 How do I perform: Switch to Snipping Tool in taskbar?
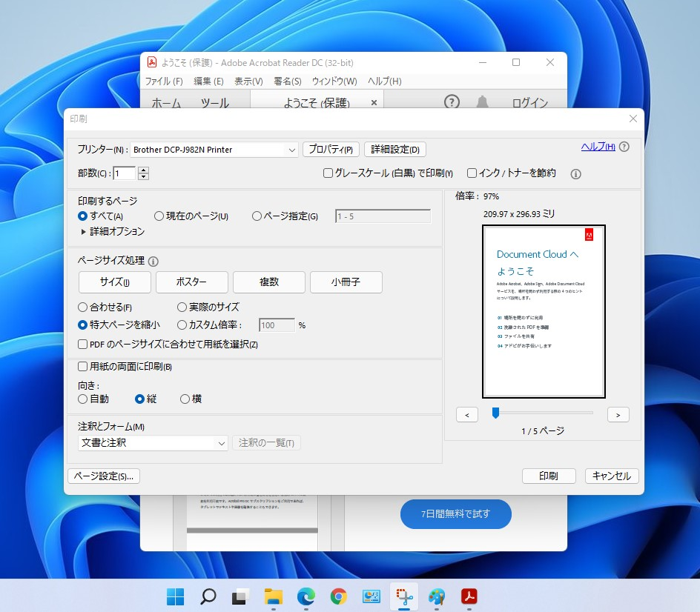pyautogui.click(x=404, y=596)
